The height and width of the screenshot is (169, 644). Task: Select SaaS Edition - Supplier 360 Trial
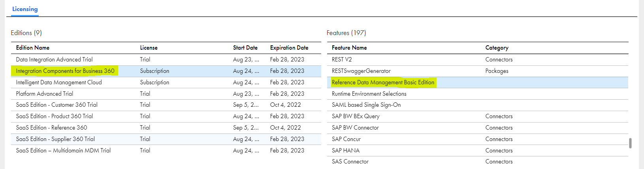(x=166, y=139)
